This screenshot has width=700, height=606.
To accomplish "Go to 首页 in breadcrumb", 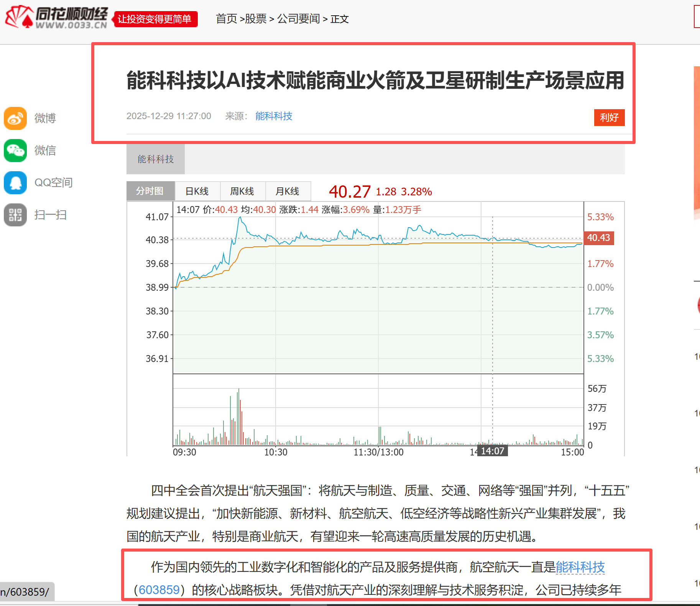I will pos(227,19).
